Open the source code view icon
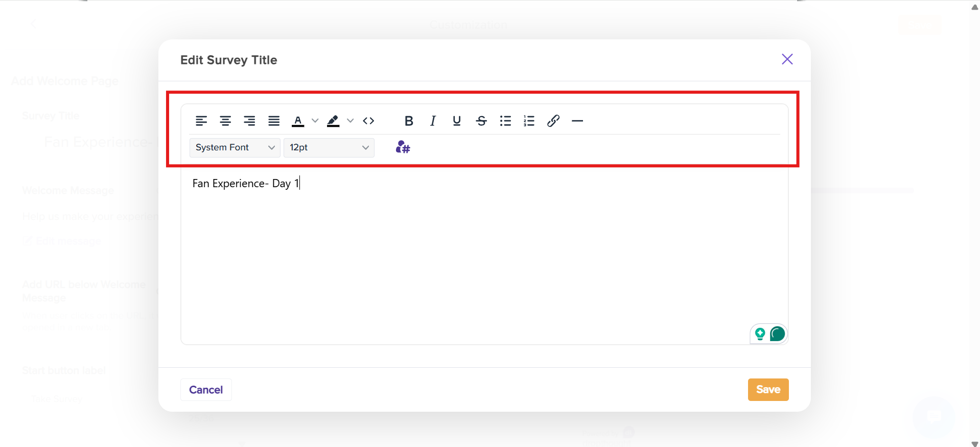This screenshot has width=980, height=447. tap(368, 121)
